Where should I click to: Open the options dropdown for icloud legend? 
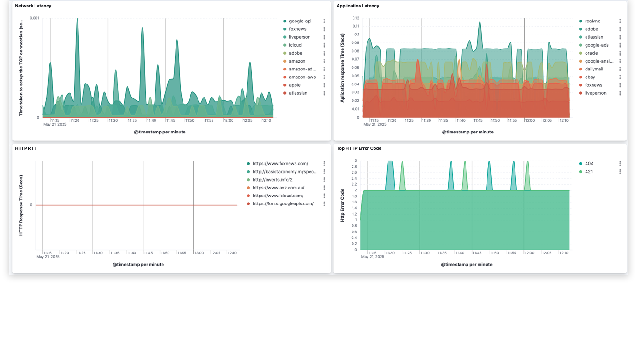coord(325,45)
